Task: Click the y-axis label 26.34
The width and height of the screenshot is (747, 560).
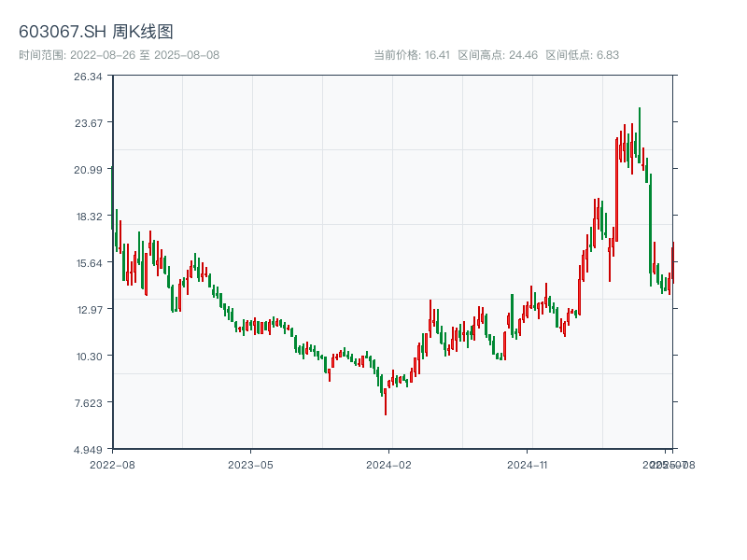Action: pos(88,77)
